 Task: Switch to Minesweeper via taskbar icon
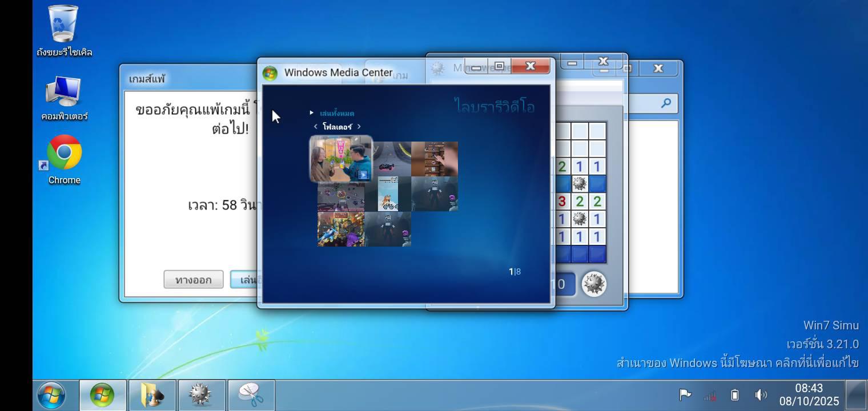(202, 395)
